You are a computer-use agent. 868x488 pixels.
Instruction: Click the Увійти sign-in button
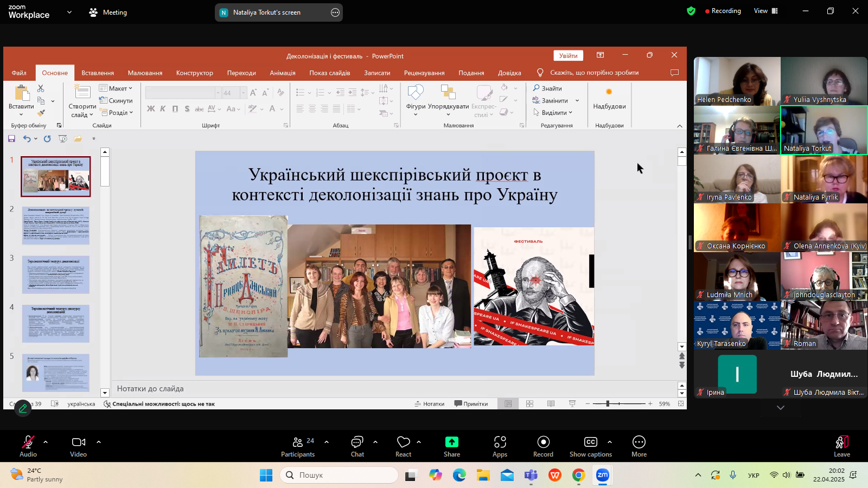568,55
